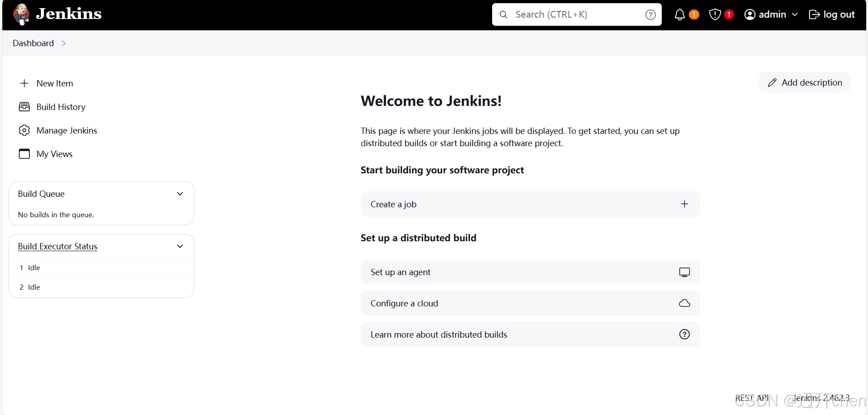Open Manage Jenkins via the gear icon
This screenshot has width=868, height=415.
(x=24, y=130)
